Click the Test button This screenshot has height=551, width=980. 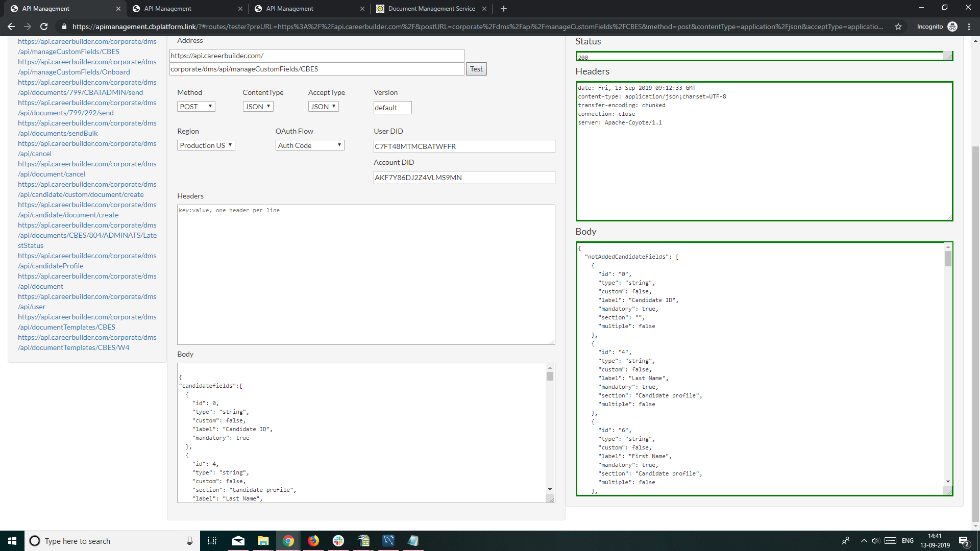(476, 69)
